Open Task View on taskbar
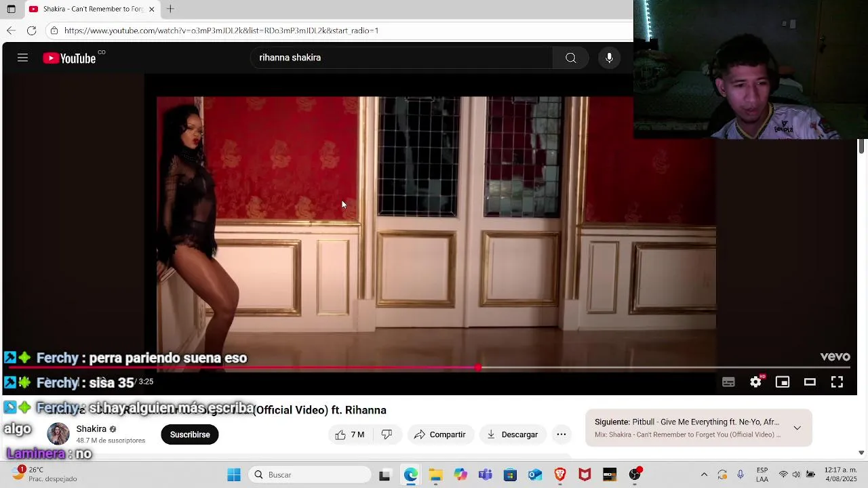868x488 pixels. pyautogui.click(x=384, y=475)
